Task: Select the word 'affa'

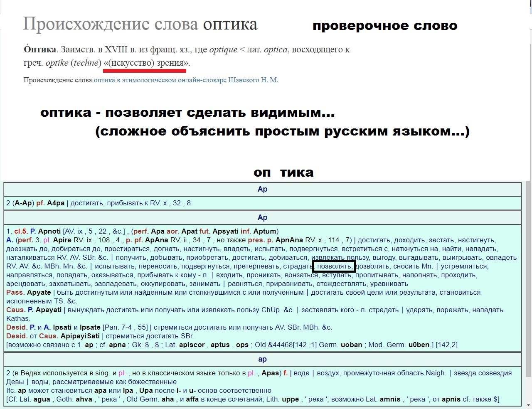Action: pos(192,399)
